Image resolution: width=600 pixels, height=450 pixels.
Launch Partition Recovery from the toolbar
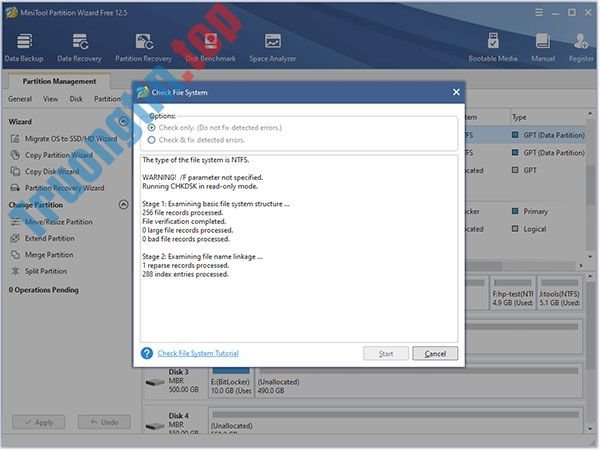tap(143, 47)
